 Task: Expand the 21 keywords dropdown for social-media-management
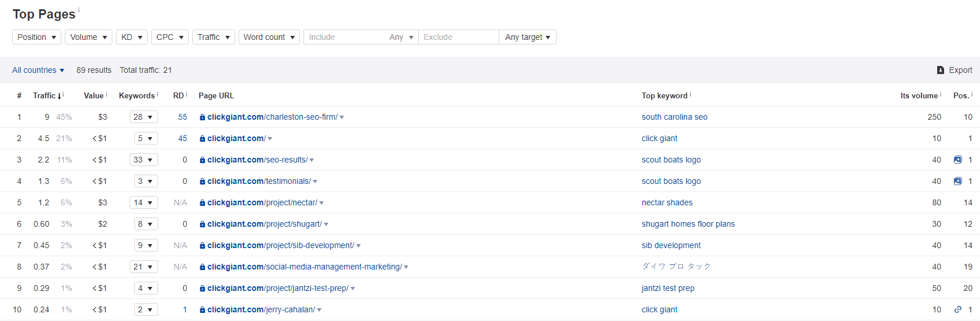point(144,267)
